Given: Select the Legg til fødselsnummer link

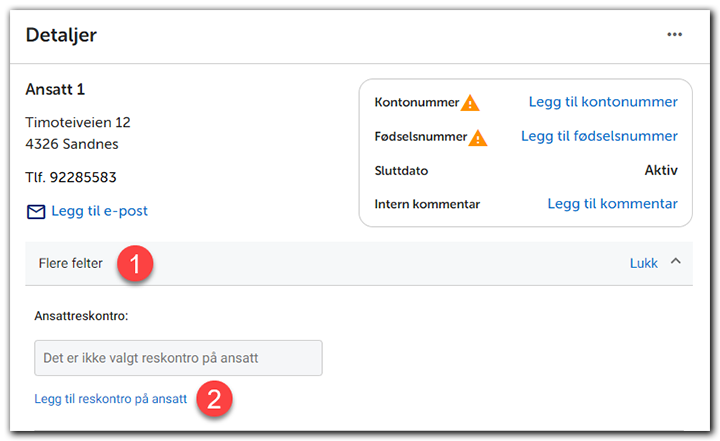Looking at the screenshot, I should pyautogui.click(x=599, y=136).
